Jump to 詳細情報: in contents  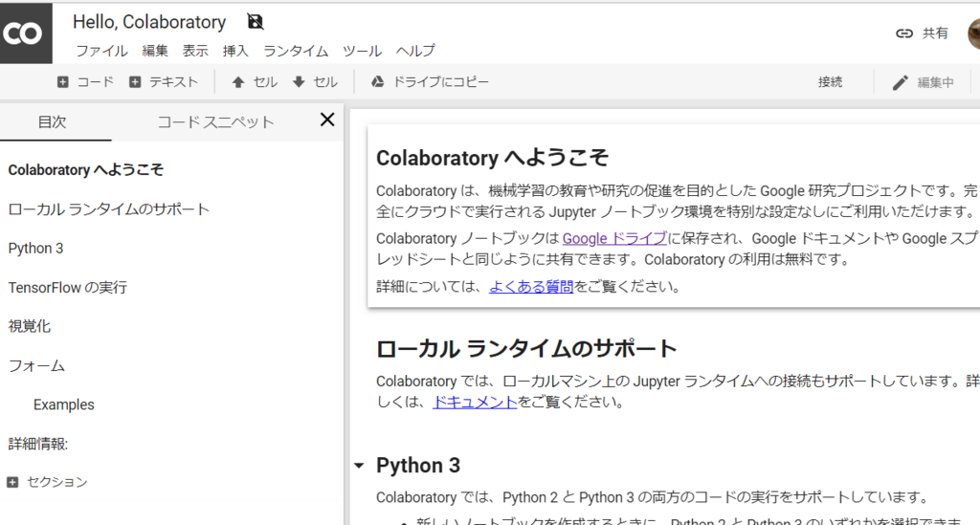click(38, 444)
